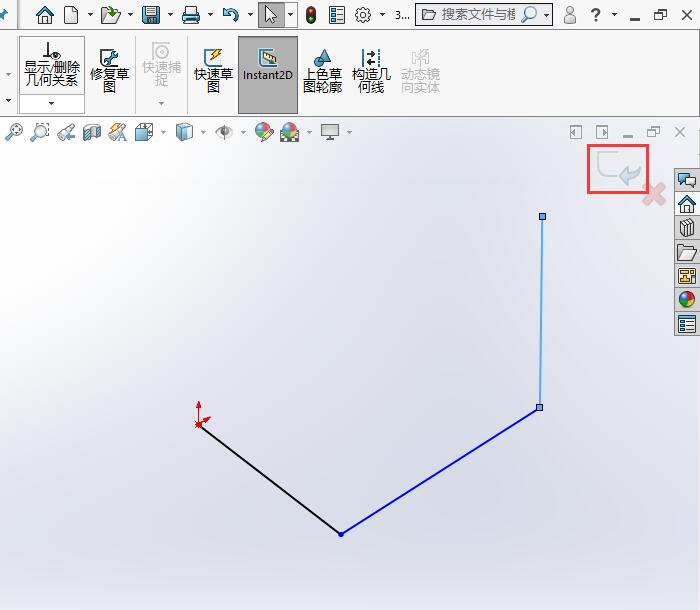Click Previous View icon

(x=66, y=132)
